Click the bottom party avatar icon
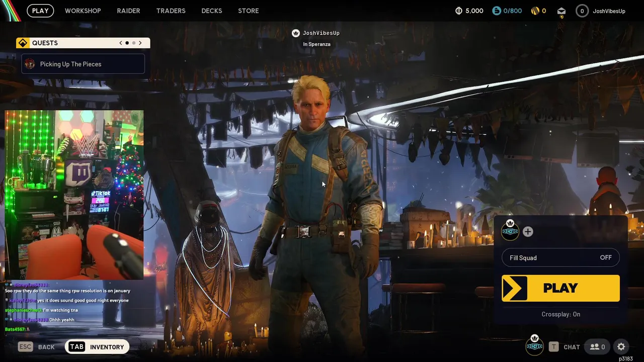This screenshot has height=362, width=644. pos(534,345)
